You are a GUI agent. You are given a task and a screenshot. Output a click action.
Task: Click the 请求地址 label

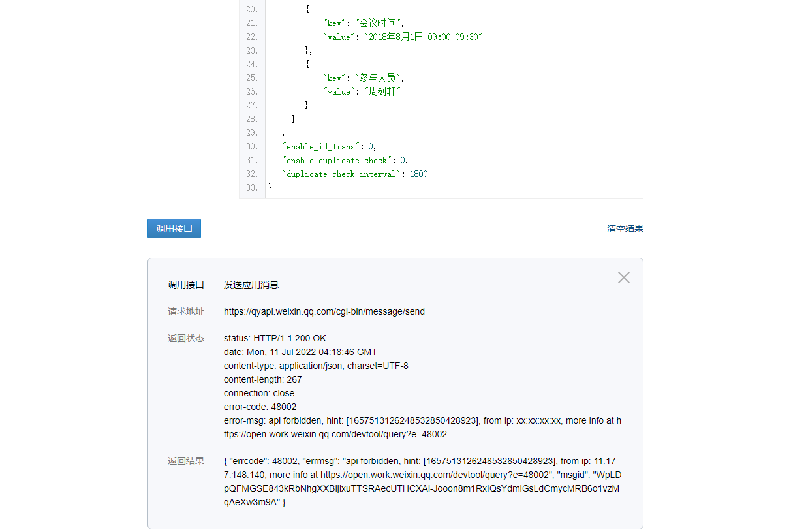pos(186,311)
